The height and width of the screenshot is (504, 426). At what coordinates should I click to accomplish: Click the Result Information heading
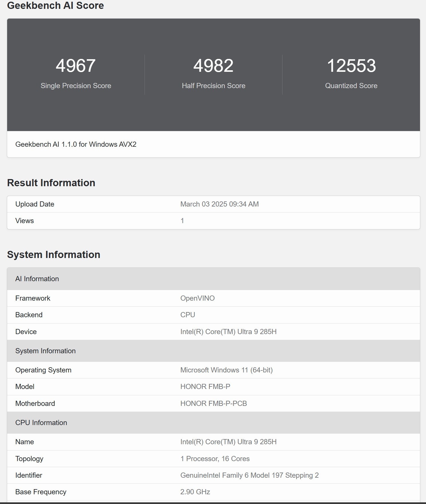pos(51,183)
